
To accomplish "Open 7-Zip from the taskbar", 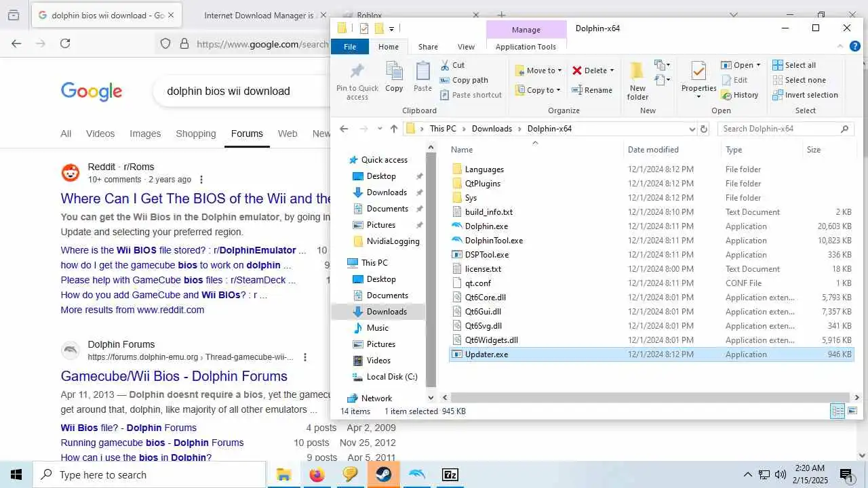I will coord(450,474).
